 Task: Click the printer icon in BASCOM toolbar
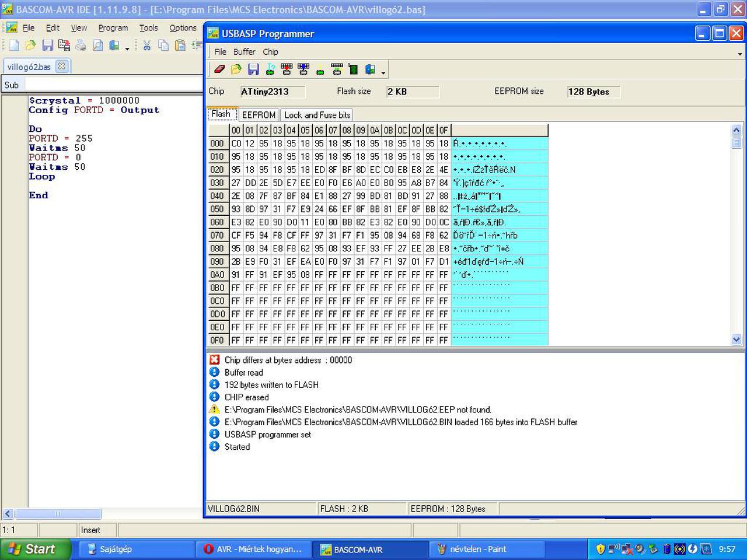point(81,45)
